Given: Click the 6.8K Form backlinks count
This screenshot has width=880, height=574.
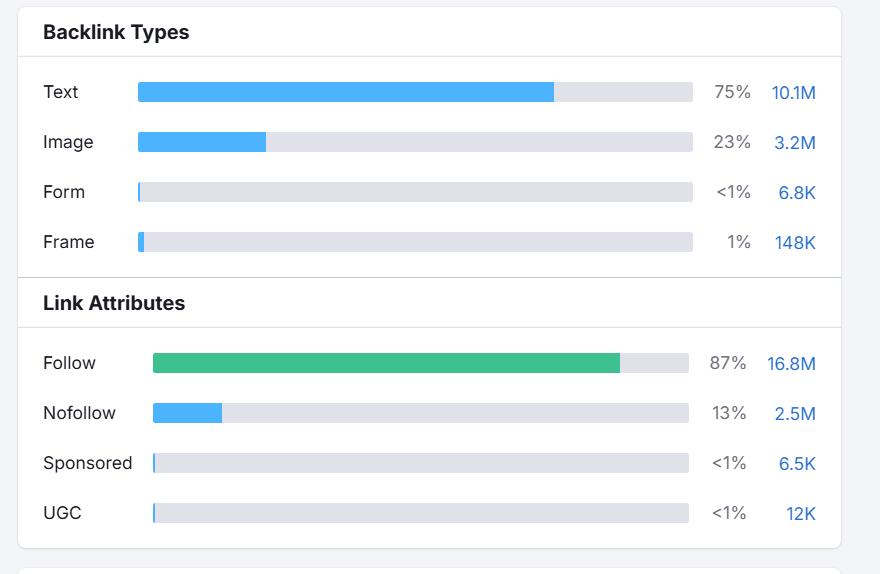Looking at the screenshot, I should click(797, 193).
